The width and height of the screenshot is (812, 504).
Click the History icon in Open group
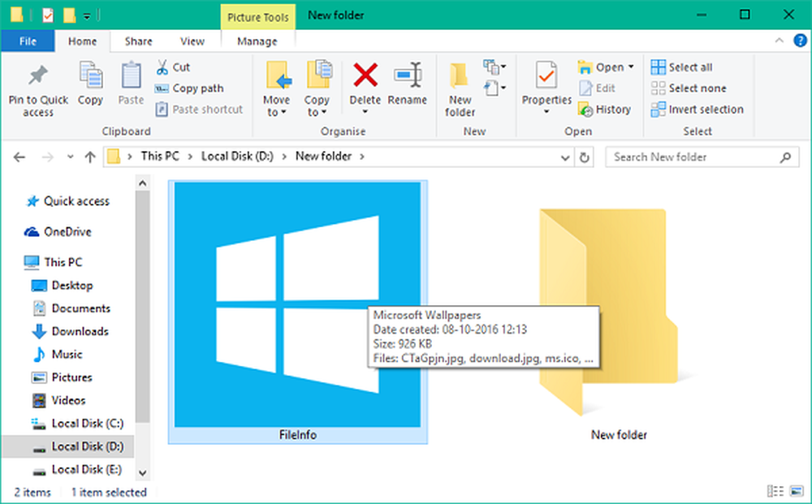tap(586, 110)
